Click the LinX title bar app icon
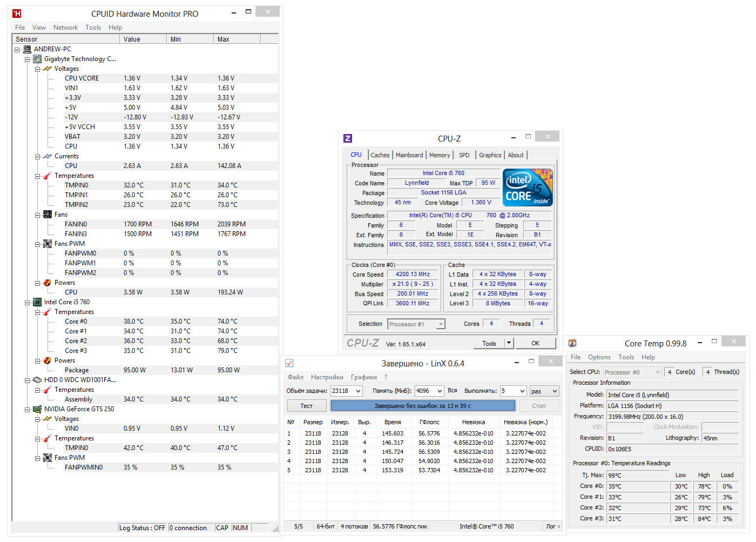This screenshot has width=756, height=542. [289, 363]
